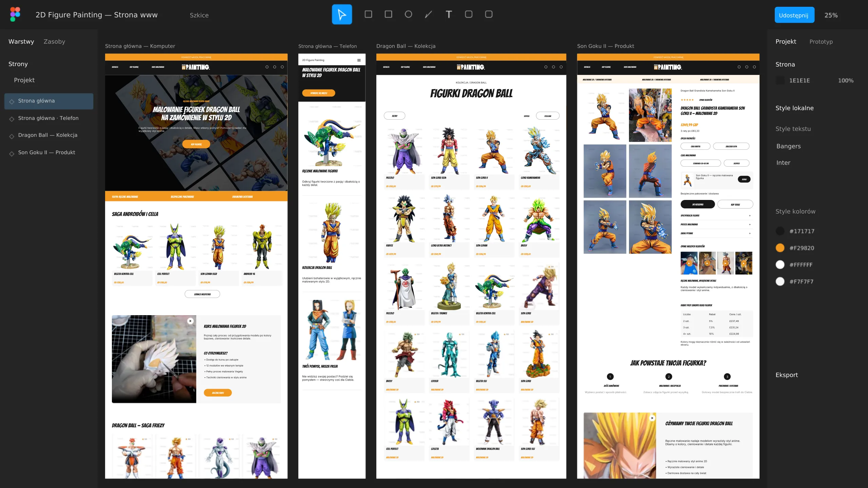The height and width of the screenshot is (488, 868).
Task: Select the Line arrow tool
Action: [x=429, y=14]
